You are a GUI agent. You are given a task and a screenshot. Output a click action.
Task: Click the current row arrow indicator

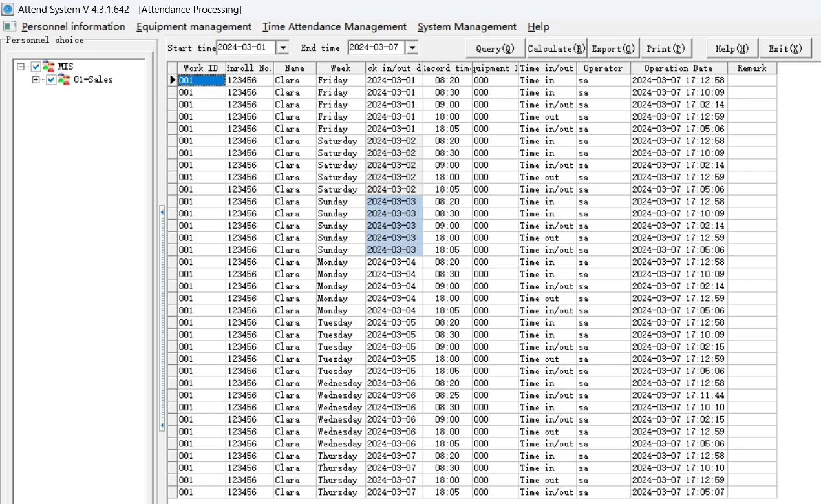coord(173,80)
